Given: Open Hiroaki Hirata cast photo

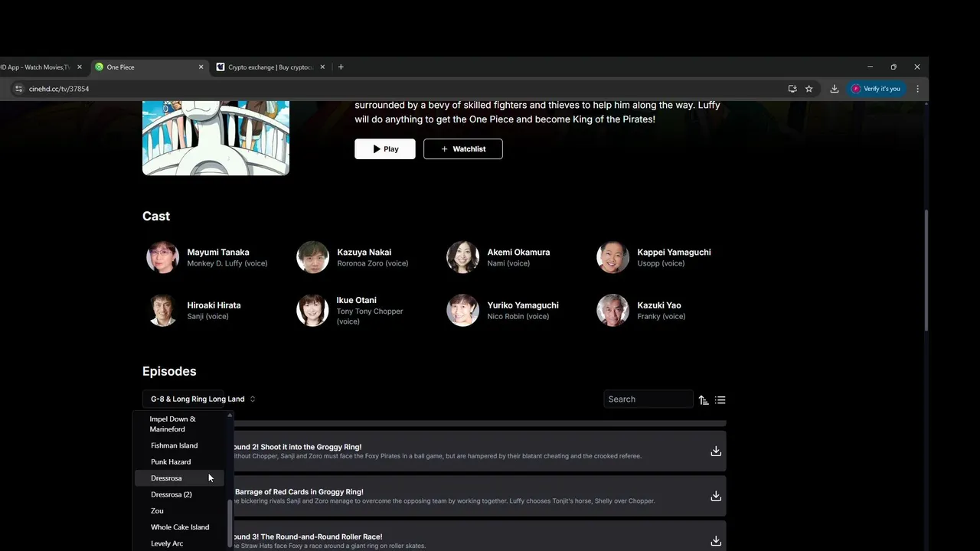Looking at the screenshot, I should (162, 310).
